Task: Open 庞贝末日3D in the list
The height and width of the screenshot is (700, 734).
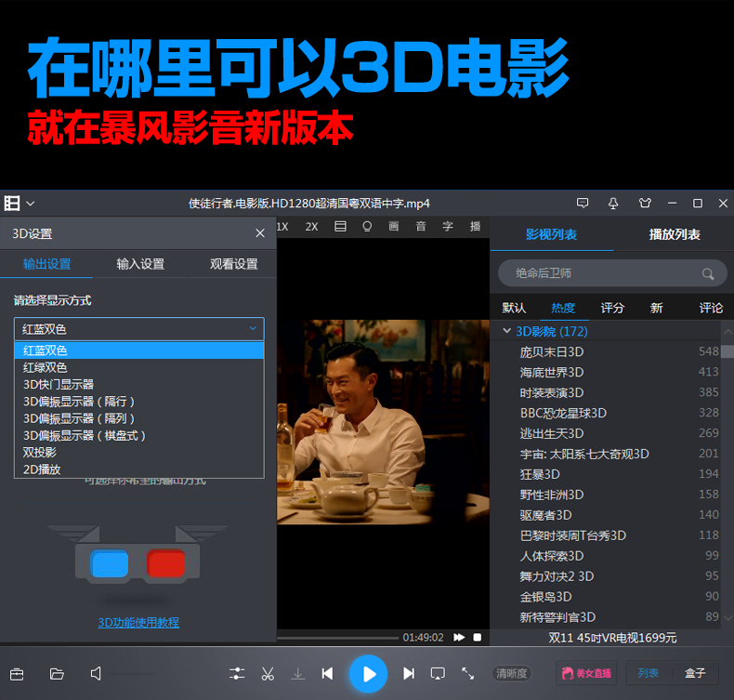Action: coord(552,351)
